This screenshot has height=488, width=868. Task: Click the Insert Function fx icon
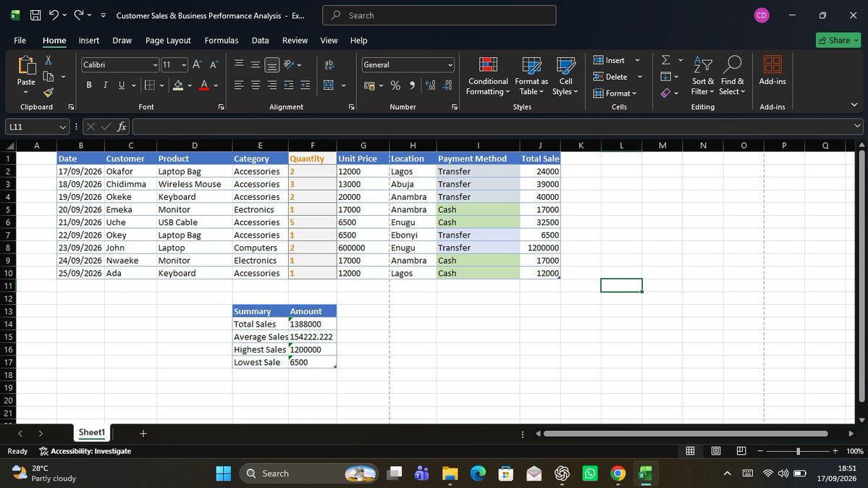(122, 127)
